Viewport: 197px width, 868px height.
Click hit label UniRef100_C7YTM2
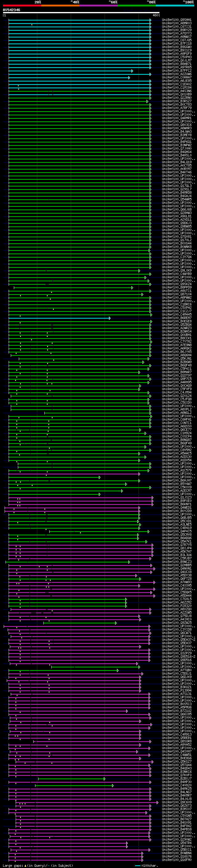click(x=177, y=342)
